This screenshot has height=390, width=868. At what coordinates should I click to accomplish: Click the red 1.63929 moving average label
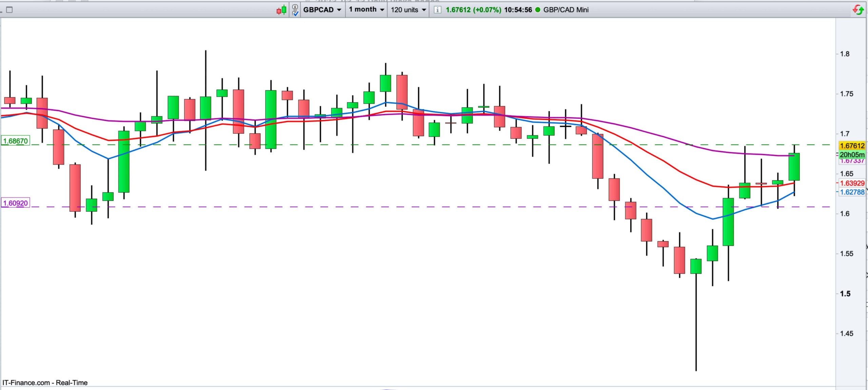tap(852, 183)
